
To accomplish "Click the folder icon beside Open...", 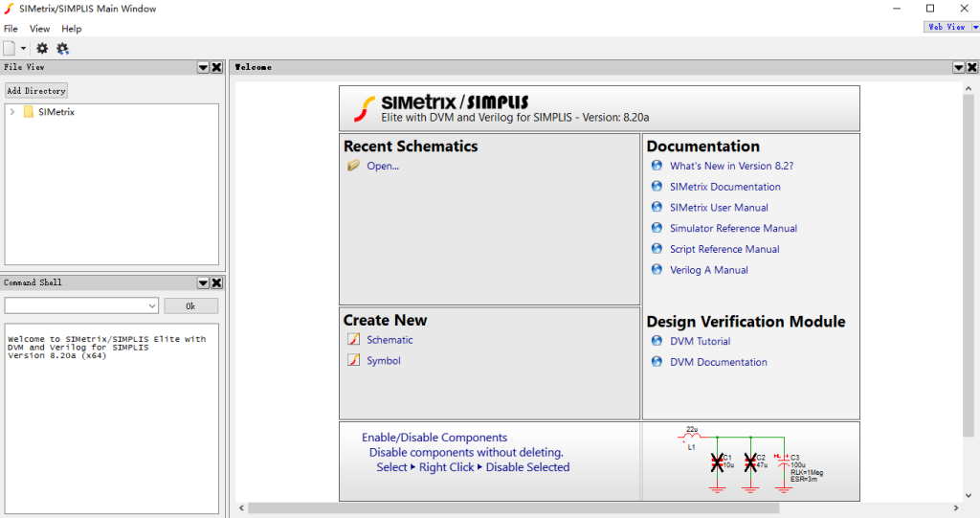I will [x=354, y=165].
